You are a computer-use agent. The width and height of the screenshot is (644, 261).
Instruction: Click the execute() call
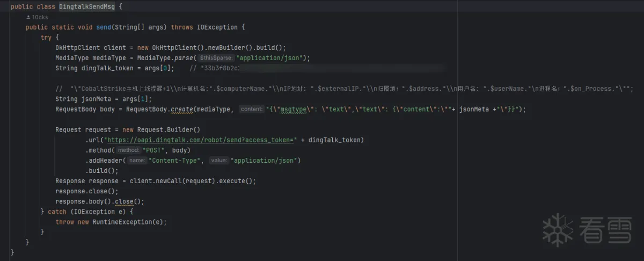[236, 180]
